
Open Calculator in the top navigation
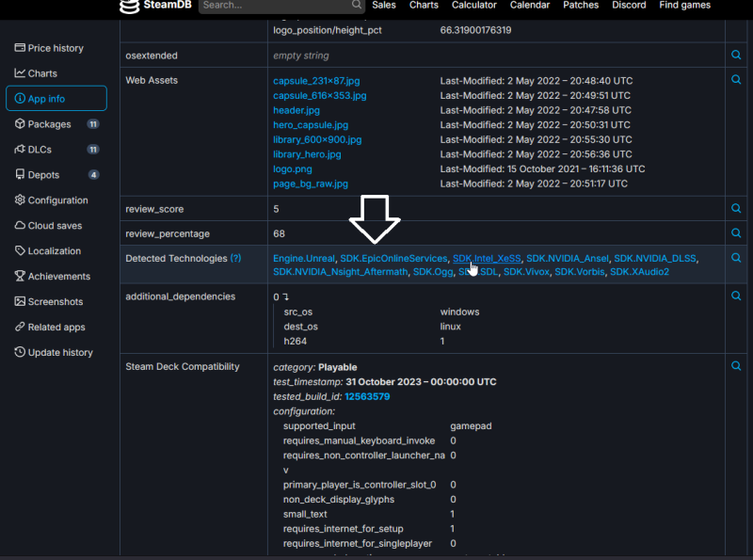point(474,6)
